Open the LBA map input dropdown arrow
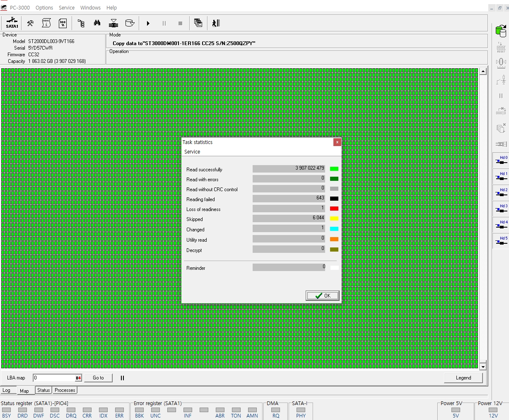Image resolution: width=509 pixels, height=420 pixels. (78, 378)
